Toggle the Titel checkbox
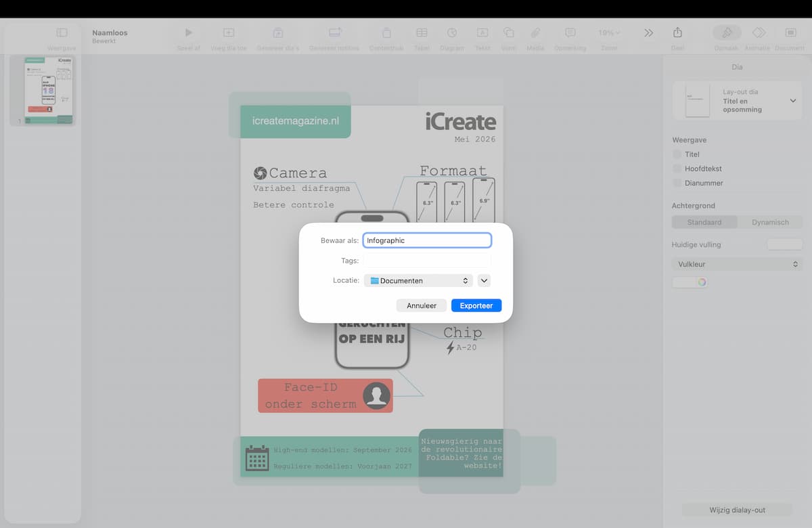812x528 pixels. (x=677, y=154)
